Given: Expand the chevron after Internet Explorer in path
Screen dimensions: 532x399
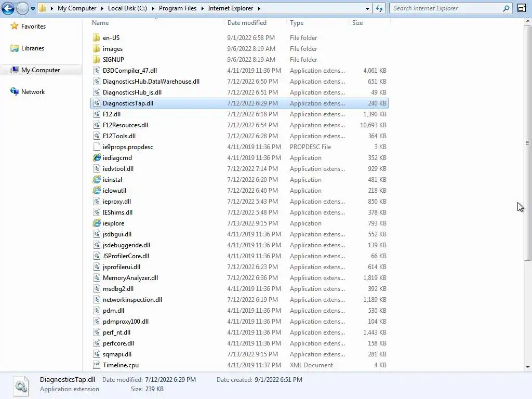Looking at the screenshot, I should pos(259,8).
